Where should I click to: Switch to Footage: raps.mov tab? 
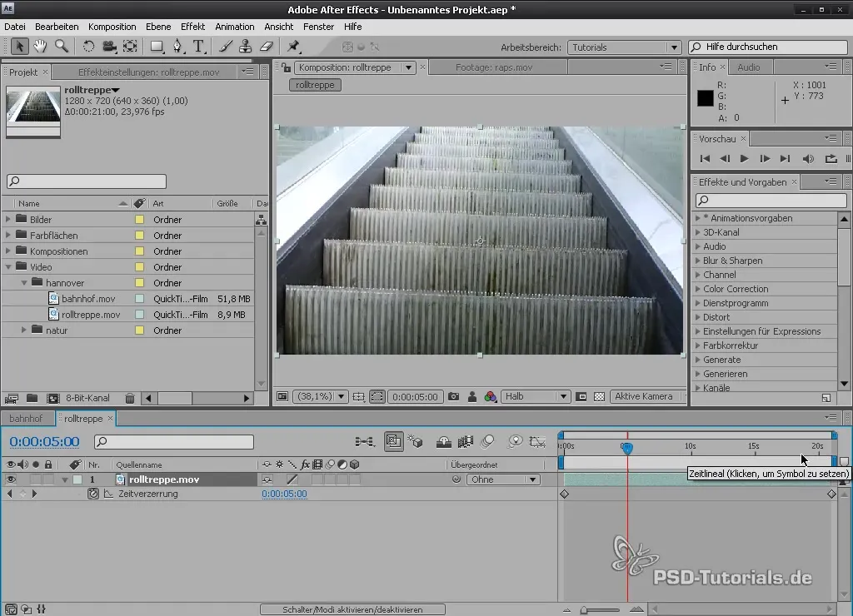(494, 67)
